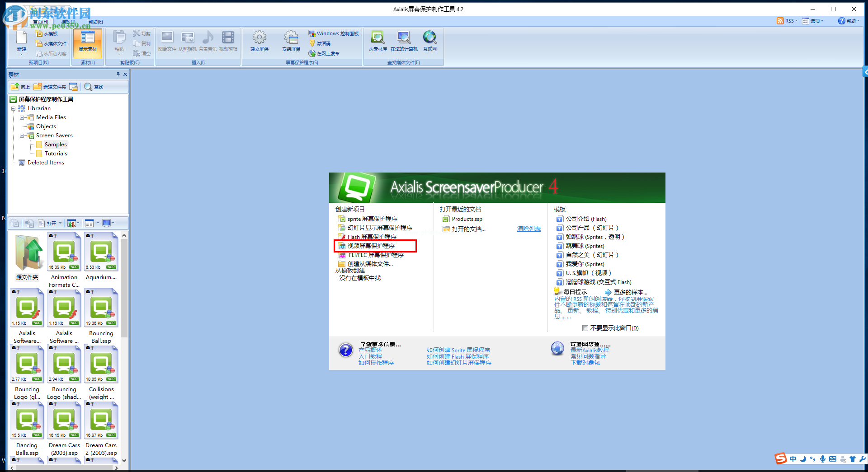Select the Tutorials folder in tree

click(56, 154)
